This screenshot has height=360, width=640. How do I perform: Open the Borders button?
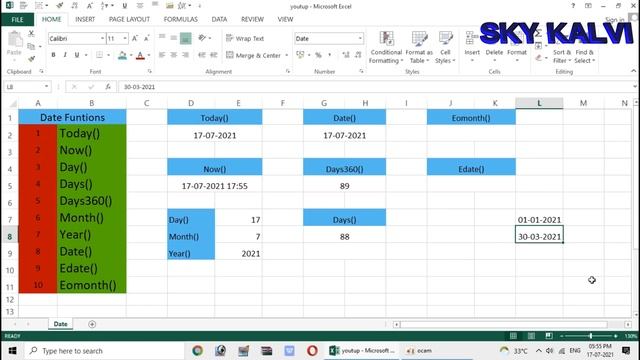click(x=100, y=55)
